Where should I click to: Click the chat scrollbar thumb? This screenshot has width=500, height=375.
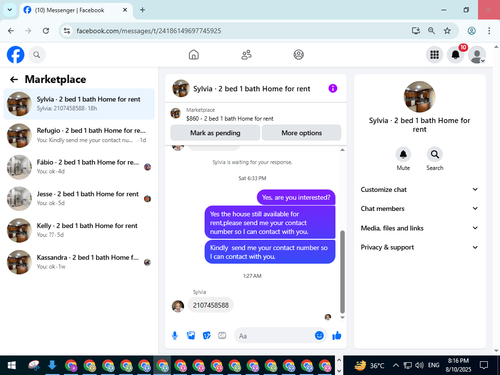342,271
